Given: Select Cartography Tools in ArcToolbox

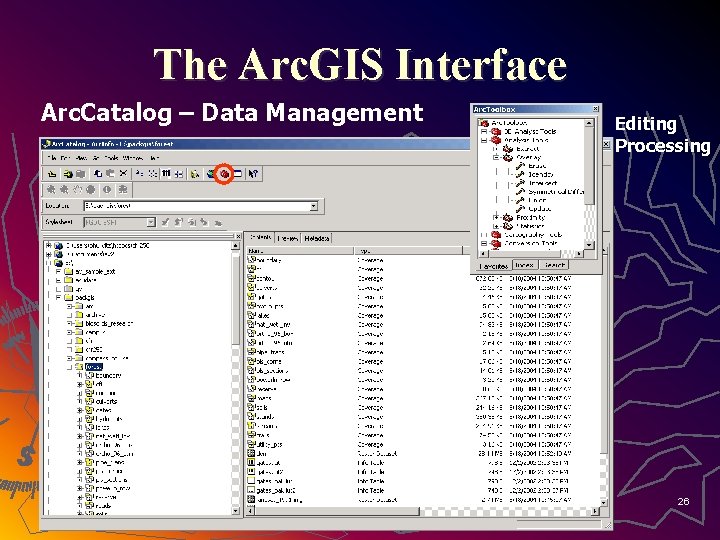Looking at the screenshot, I should [x=533, y=235].
